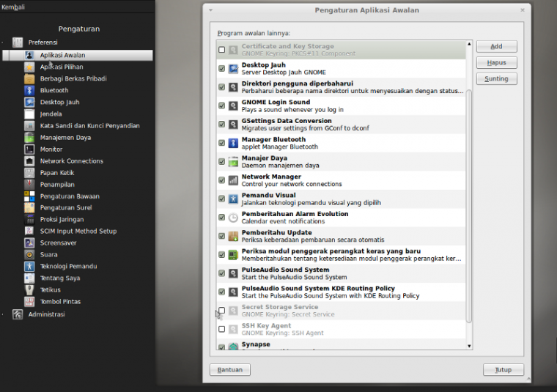Click the Kembali menu at top left
Viewport: 557px width, 392px height.
pos(13,7)
